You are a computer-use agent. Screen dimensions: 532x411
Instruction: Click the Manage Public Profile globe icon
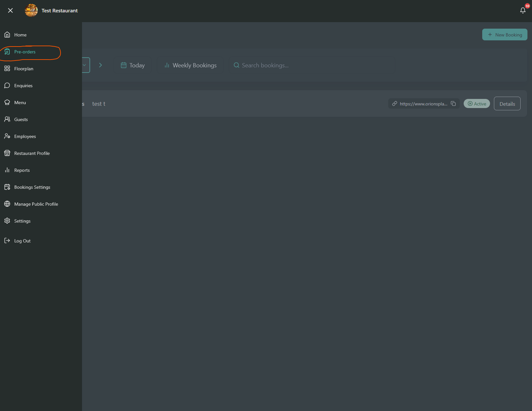click(x=7, y=204)
